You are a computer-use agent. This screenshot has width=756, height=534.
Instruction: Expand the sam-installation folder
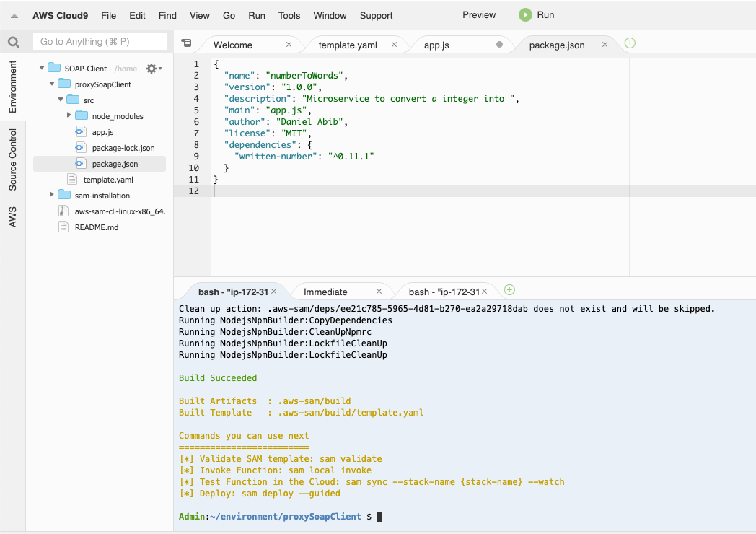52,196
